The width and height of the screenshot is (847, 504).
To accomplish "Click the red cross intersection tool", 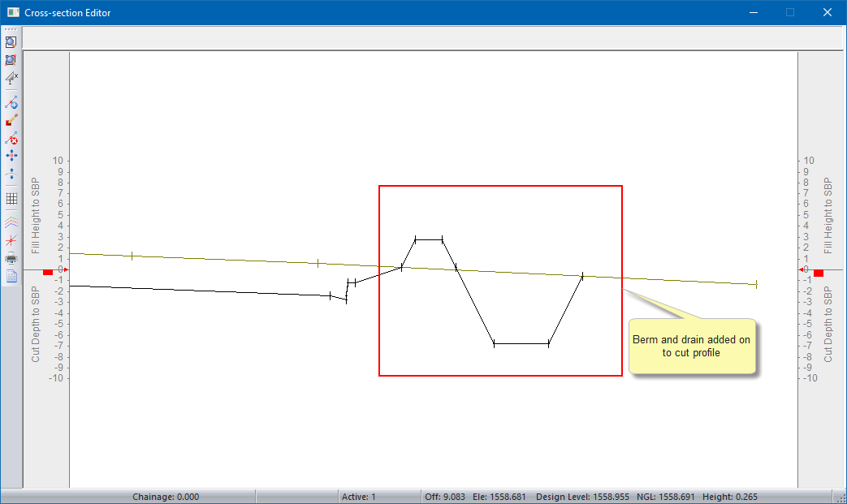I will (11, 239).
